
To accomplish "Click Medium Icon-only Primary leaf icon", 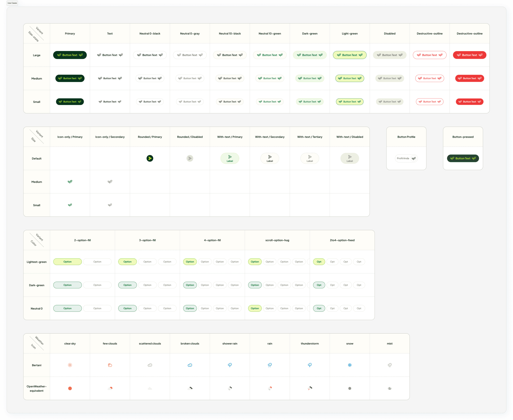I will [70, 182].
